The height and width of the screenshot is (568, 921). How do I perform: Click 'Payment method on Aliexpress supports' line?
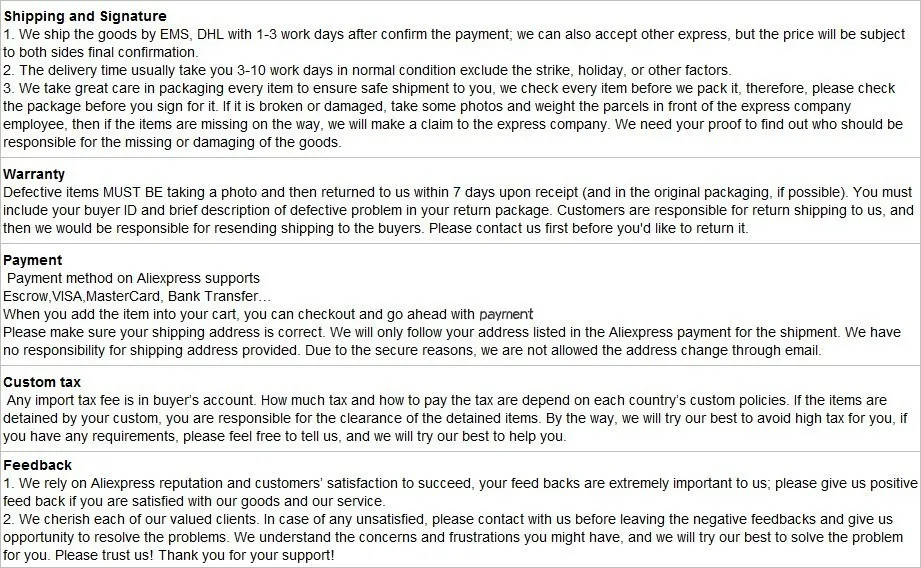133,278
